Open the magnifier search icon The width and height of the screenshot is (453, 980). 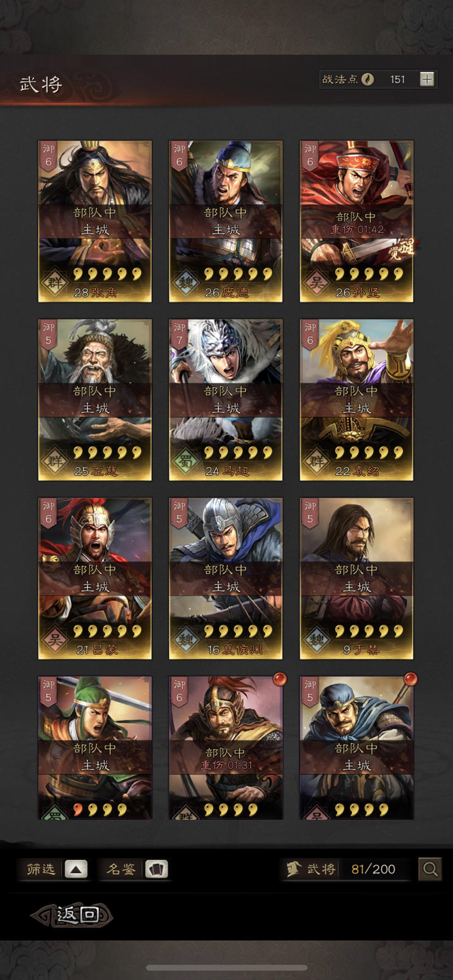pos(430,868)
